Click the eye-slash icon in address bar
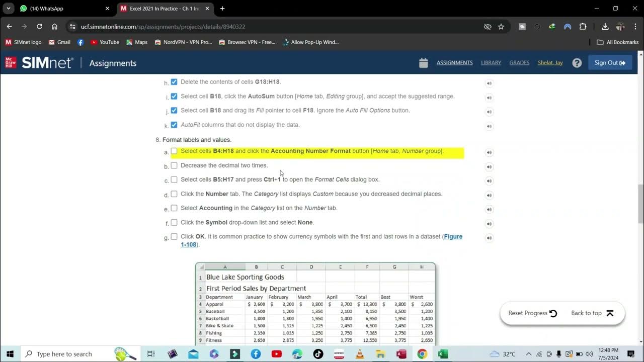644x362 pixels. [488, 27]
